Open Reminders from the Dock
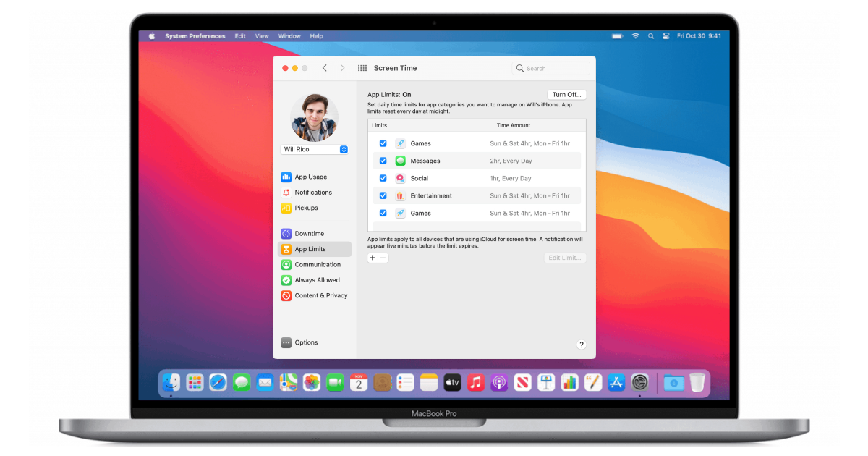Image resolution: width=868 pixels, height=456 pixels. (x=405, y=382)
